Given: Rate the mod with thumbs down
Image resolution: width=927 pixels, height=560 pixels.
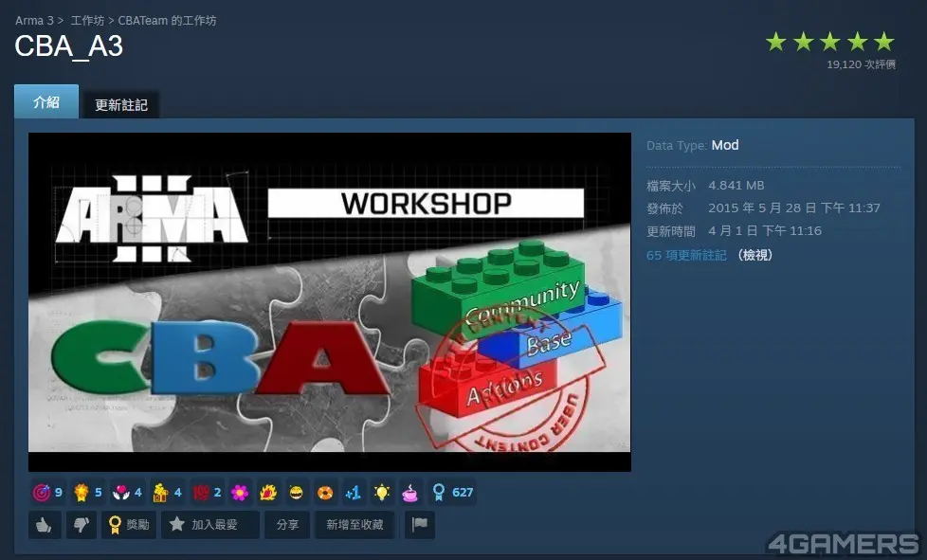Looking at the screenshot, I should [82, 525].
